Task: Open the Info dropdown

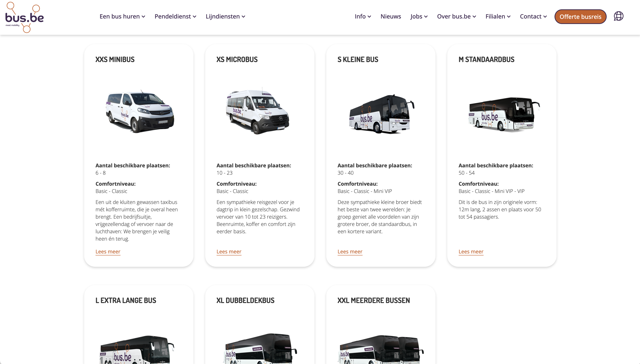Action: point(363,17)
